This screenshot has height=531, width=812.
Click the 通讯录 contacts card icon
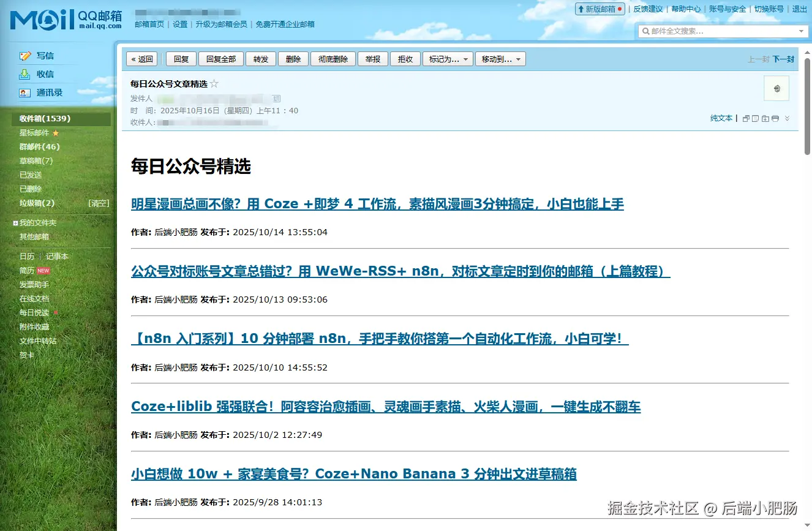pyautogui.click(x=25, y=93)
